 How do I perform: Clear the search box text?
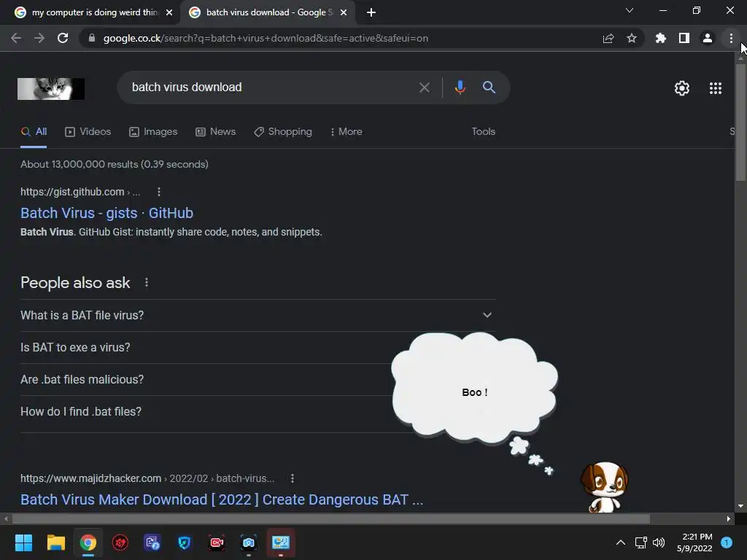425,87
